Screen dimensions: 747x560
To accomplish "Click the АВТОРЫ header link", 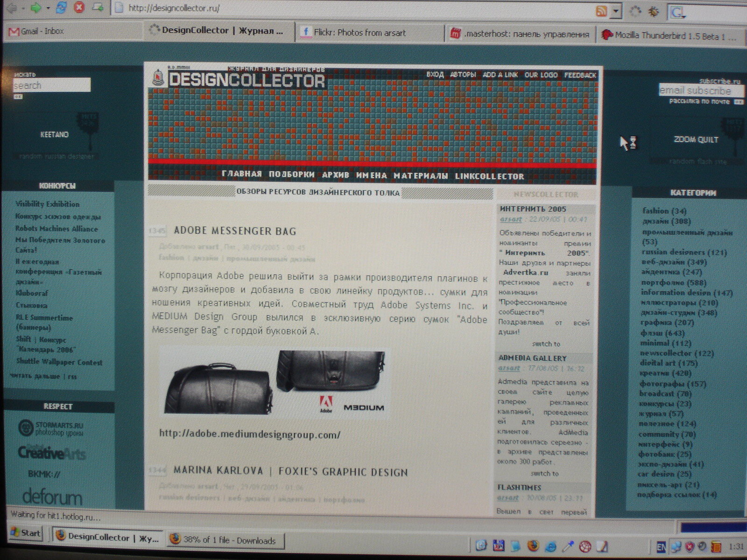I will click(x=463, y=75).
